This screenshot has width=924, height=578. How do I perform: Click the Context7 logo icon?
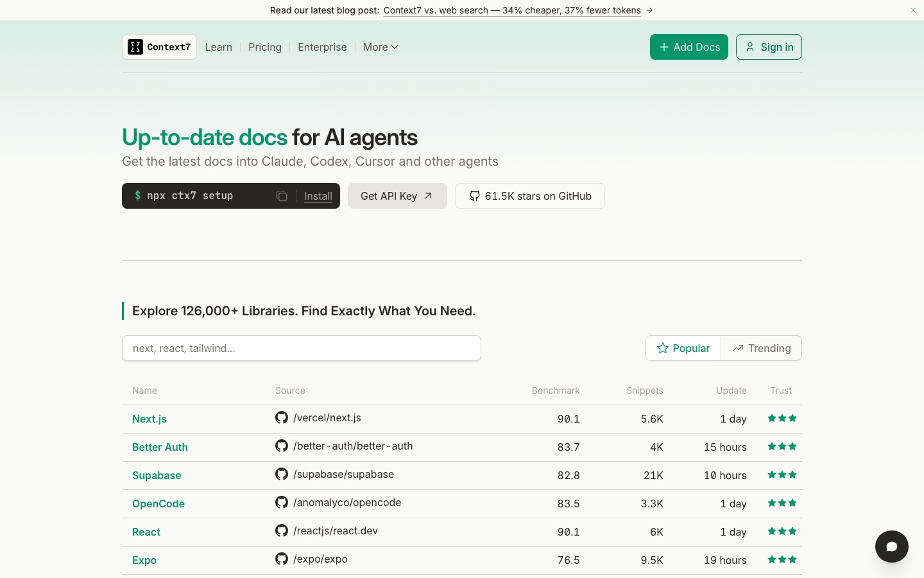(135, 47)
